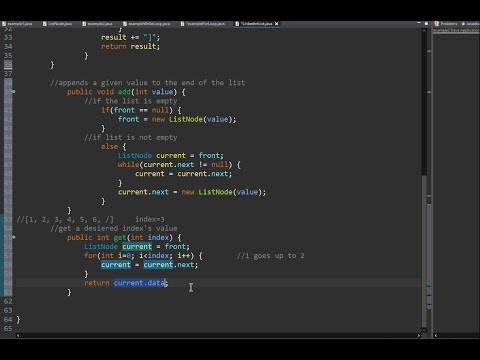Viewport: 480px width, 360px height.
Task: Click highlighted 'current = current.next;' in for loop
Action: pos(149,265)
